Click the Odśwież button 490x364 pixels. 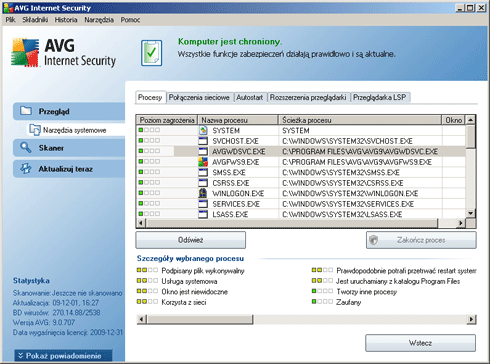[191, 240]
